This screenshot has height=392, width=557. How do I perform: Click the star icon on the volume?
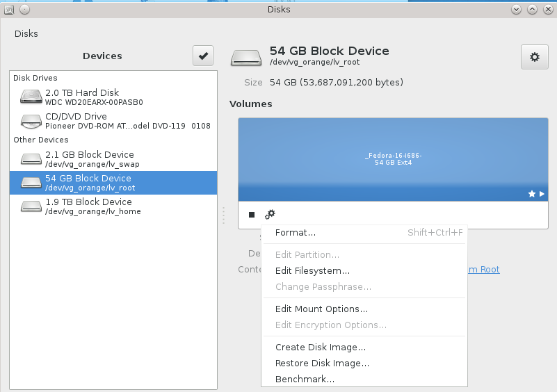coord(532,194)
